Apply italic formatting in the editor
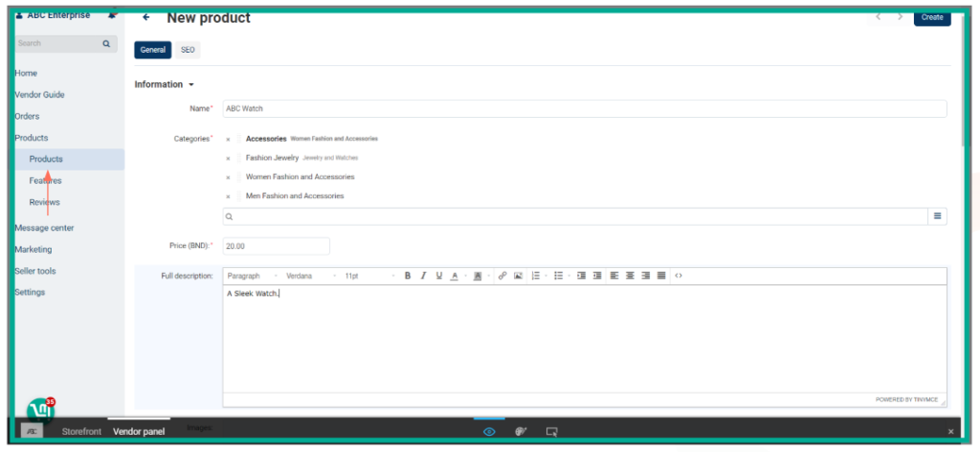Image resolution: width=980 pixels, height=452 pixels. point(423,276)
